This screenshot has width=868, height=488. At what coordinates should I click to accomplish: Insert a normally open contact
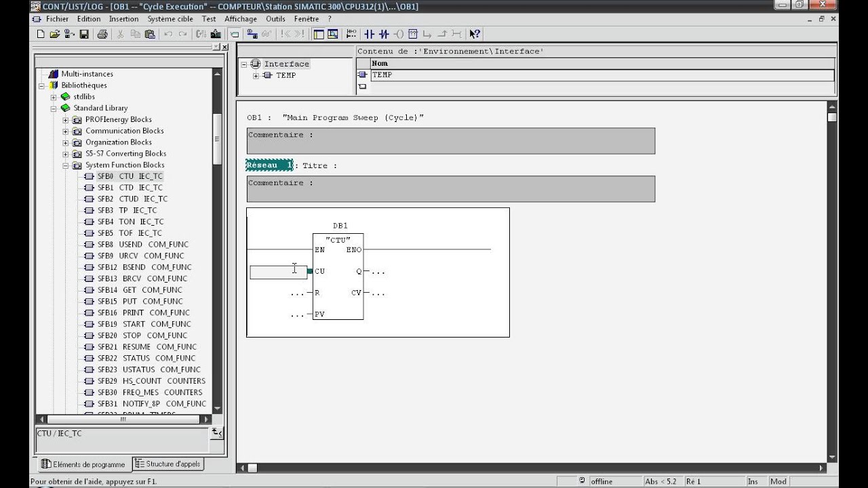click(369, 34)
